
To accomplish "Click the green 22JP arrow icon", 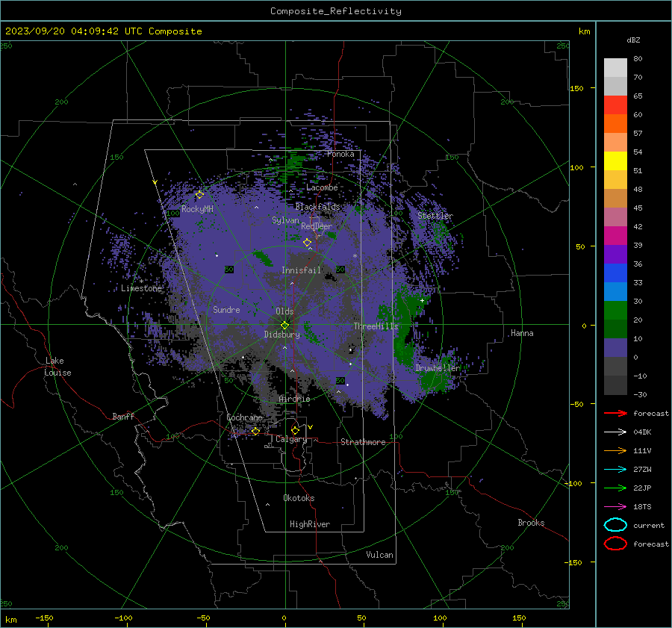I will [x=615, y=488].
